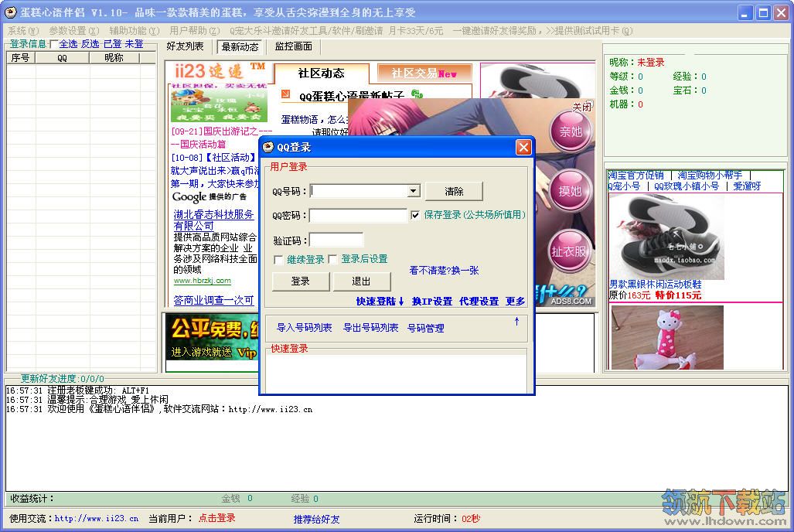This screenshot has height=532, width=794.
Task: Click 推荐给好友 link
Action: click(316, 519)
